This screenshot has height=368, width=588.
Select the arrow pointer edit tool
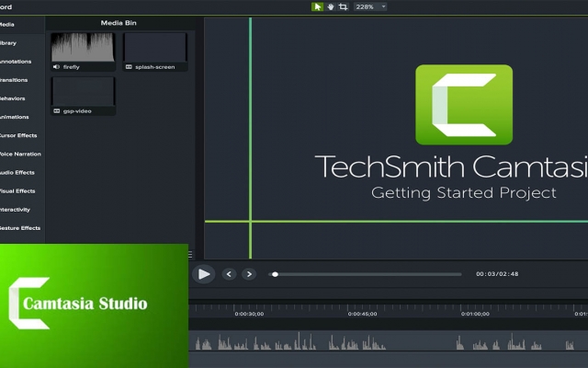click(317, 6)
